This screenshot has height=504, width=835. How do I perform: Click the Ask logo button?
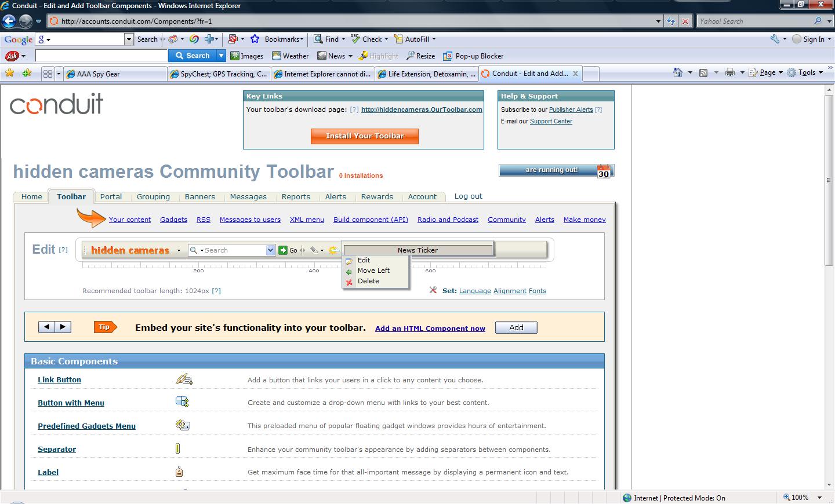(x=12, y=56)
